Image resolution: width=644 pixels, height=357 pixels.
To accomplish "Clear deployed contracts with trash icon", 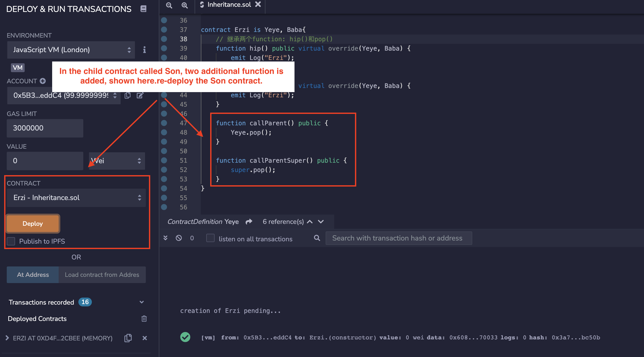I will tap(144, 319).
